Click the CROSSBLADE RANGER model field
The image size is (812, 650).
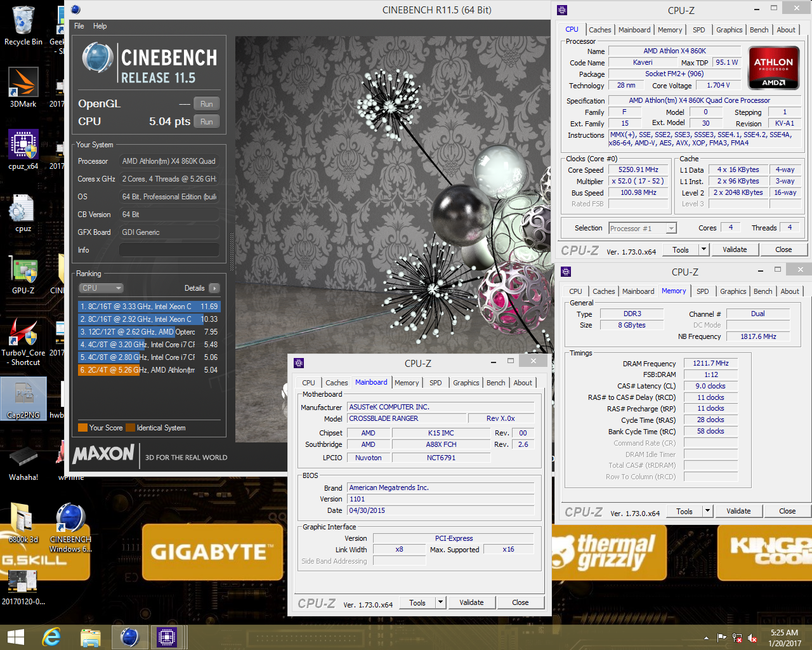click(407, 418)
